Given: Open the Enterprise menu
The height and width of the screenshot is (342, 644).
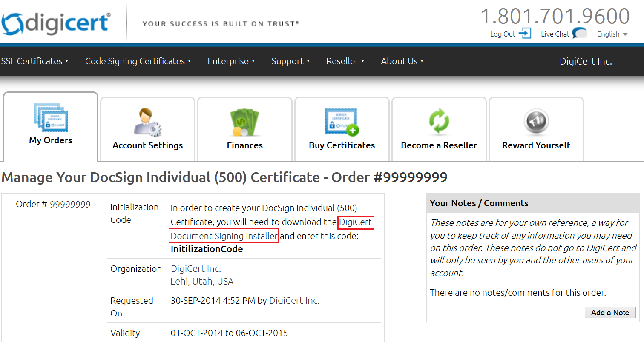Looking at the screenshot, I should tap(231, 61).
